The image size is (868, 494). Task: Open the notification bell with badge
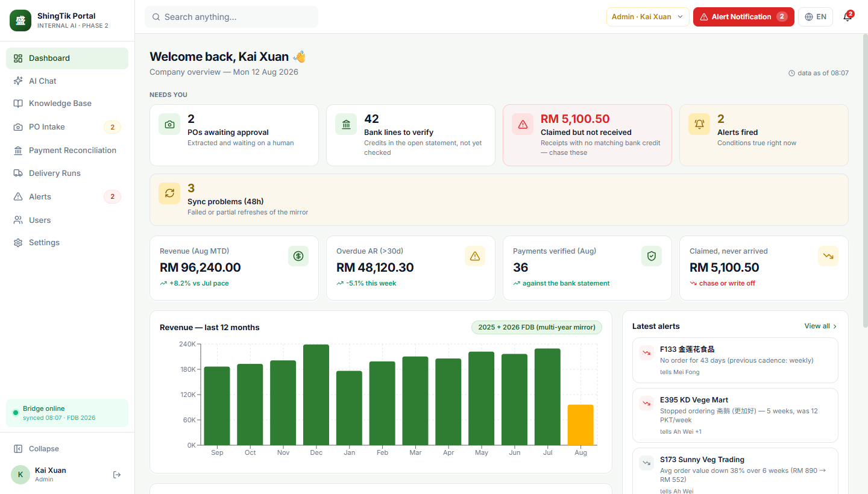click(848, 17)
